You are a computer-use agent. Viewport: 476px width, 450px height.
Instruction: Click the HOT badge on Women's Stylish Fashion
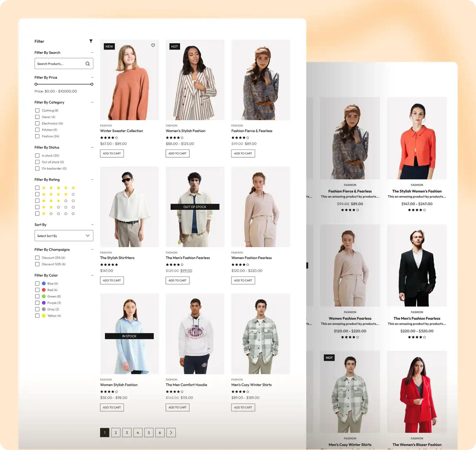point(174,46)
